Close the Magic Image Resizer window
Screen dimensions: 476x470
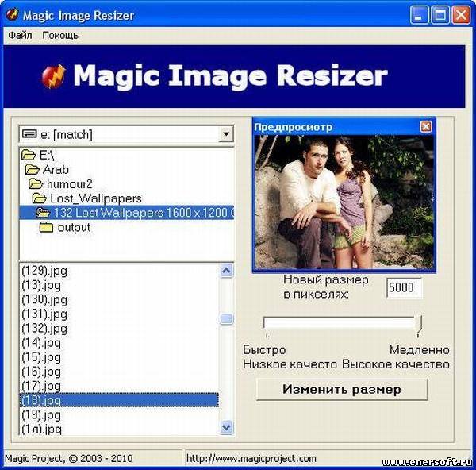(x=461, y=15)
